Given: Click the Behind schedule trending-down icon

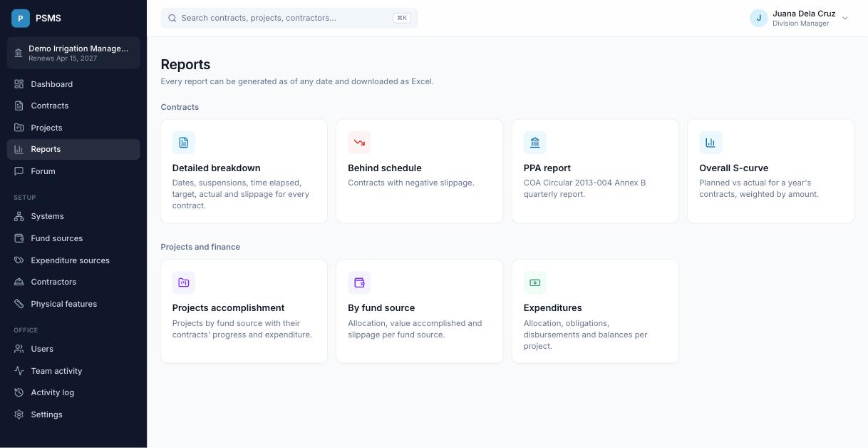Looking at the screenshot, I should [x=359, y=143].
